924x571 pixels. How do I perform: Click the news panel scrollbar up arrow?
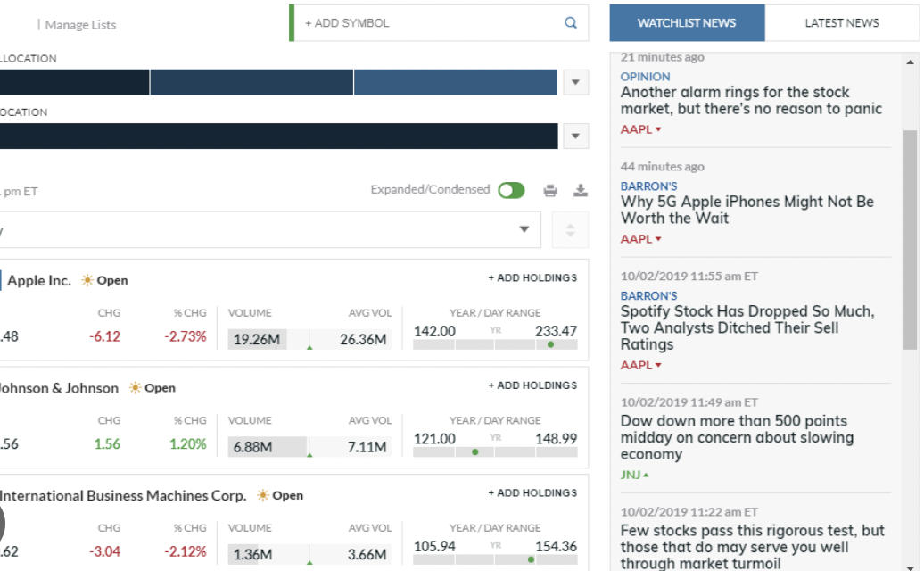pyautogui.click(x=912, y=62)
